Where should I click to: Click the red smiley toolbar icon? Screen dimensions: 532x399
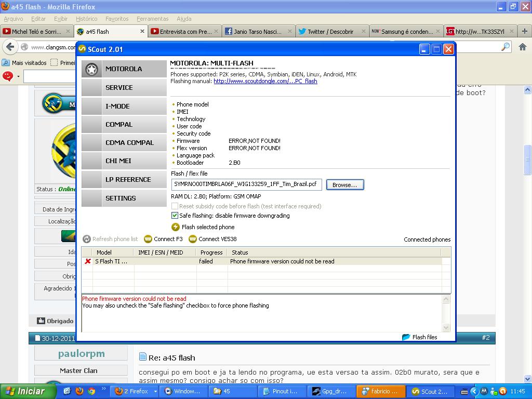point(8,76)
